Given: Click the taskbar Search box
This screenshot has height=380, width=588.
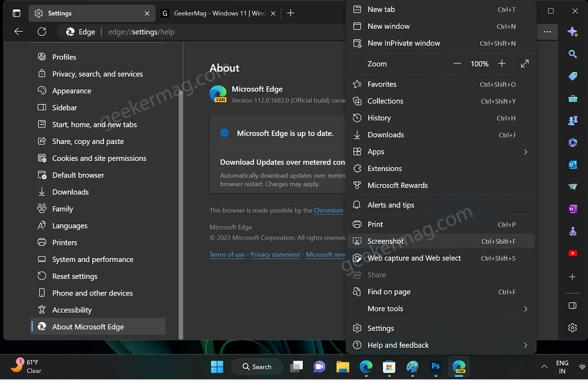Looking at the screenshot, I should (257, 367).
